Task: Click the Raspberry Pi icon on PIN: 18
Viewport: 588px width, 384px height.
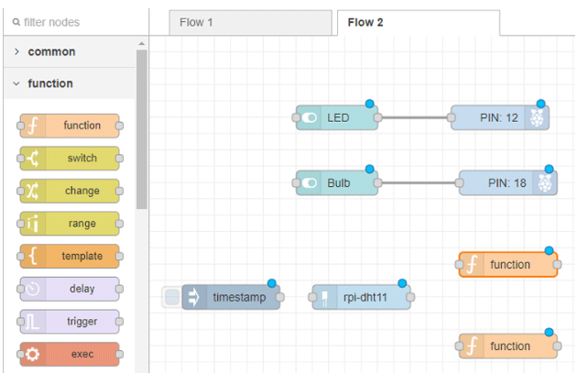Action: (546, 183)
